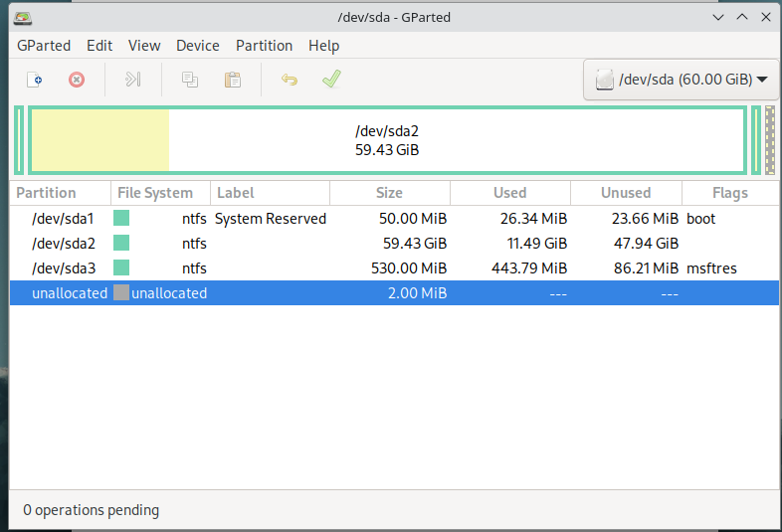
Task: Click the 11.49 GiB used value
Action: [537, 244]
